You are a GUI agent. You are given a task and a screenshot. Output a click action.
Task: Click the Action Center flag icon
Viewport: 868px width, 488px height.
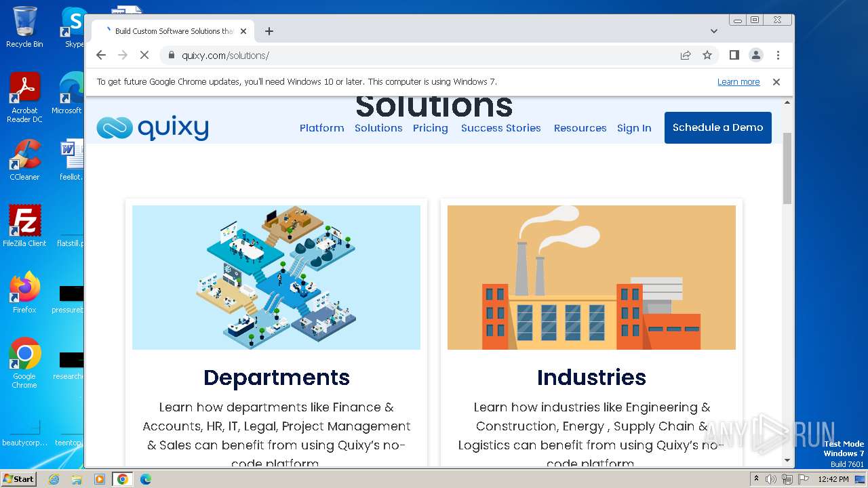(803, 479)
